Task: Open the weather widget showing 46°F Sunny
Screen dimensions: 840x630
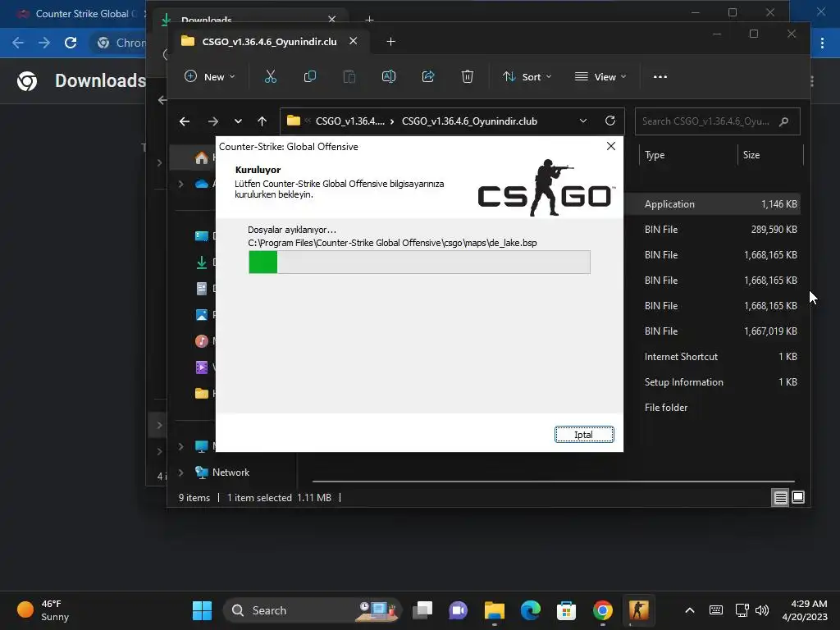Action: (44, 610)
